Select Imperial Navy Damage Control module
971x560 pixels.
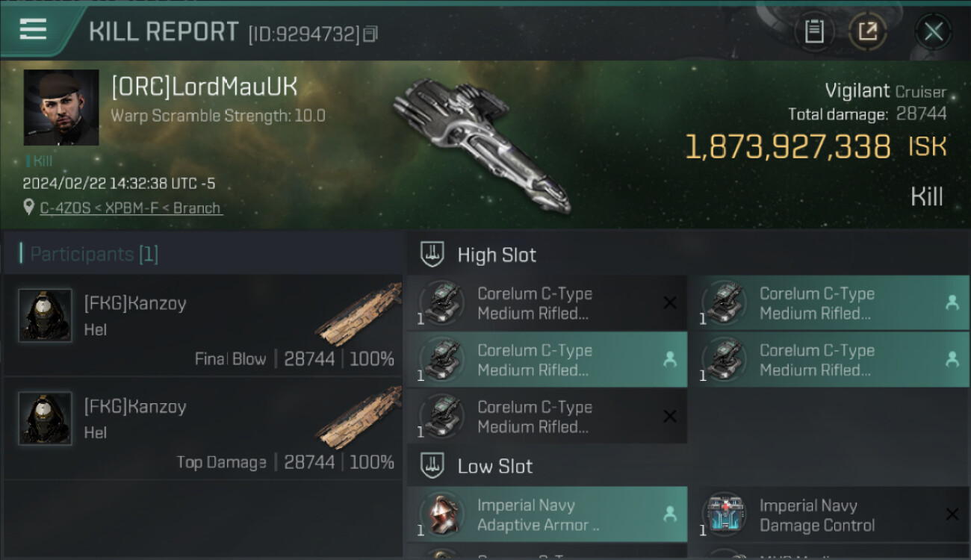coord(829,515)
